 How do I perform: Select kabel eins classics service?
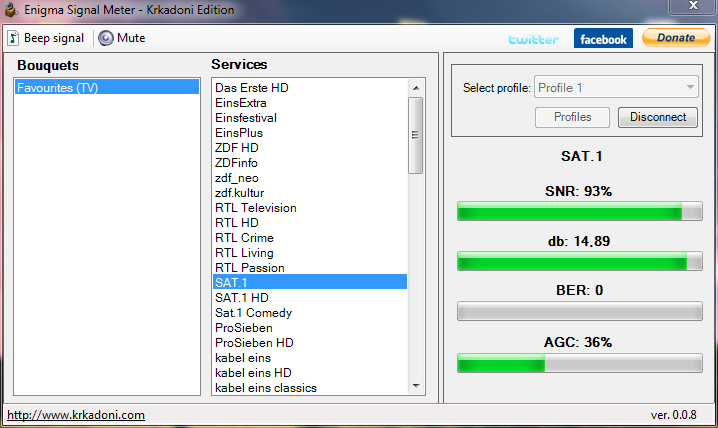coord(310,388)
